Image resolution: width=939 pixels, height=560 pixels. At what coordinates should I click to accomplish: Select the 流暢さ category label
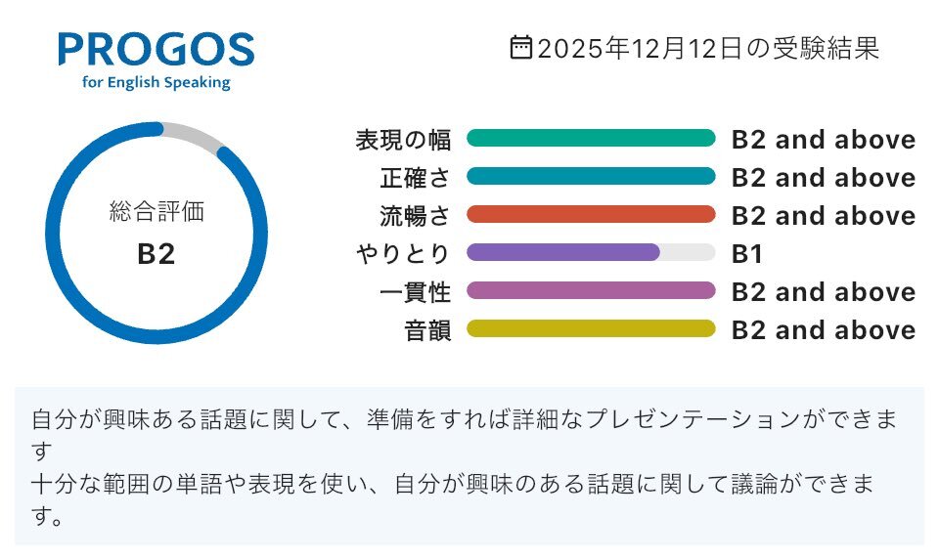tap(415, 216)
